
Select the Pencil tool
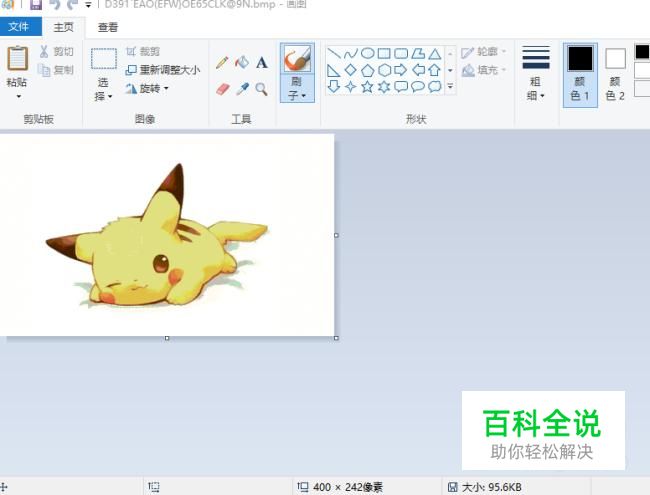[x=222, y=63]
